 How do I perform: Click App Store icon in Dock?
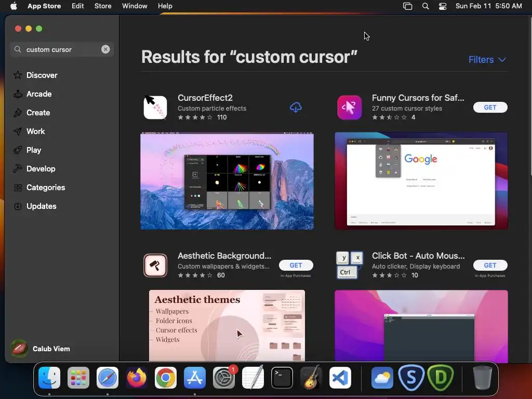tap(195, 378)
